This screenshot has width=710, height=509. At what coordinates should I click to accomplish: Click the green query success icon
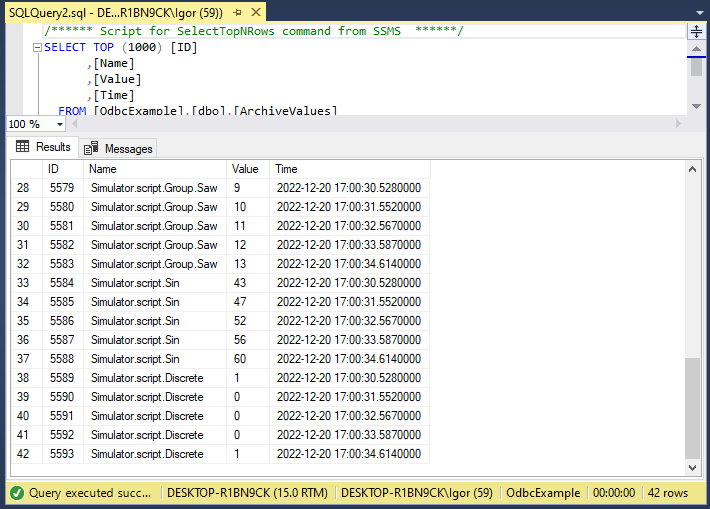17,493
